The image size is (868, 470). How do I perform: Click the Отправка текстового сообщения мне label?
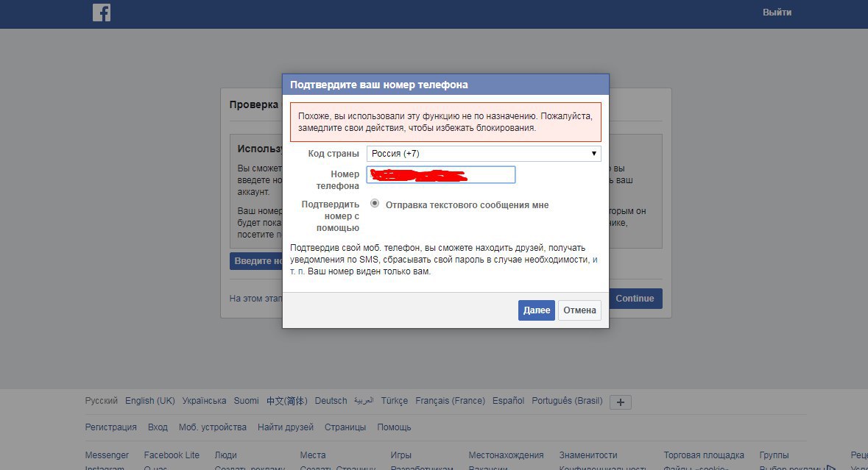(x=467, y=205)
